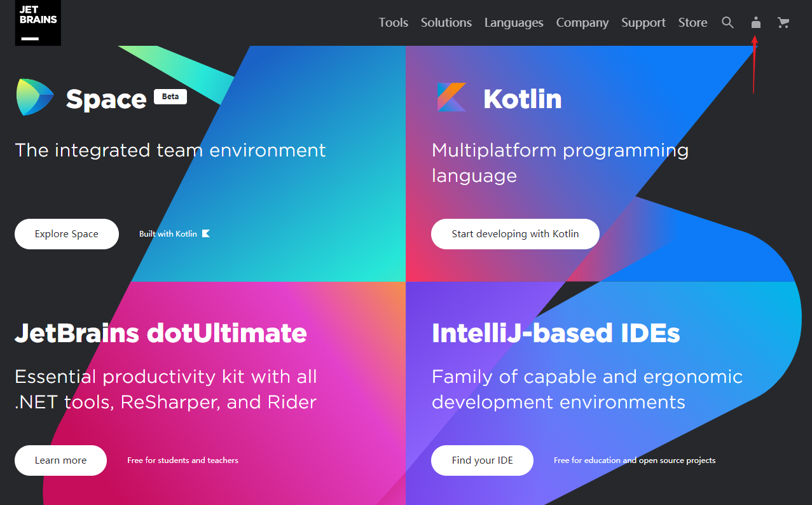Click 'Essential productivity kit' description text
Screen dimensions: 812x505
(x=166, y=389)
